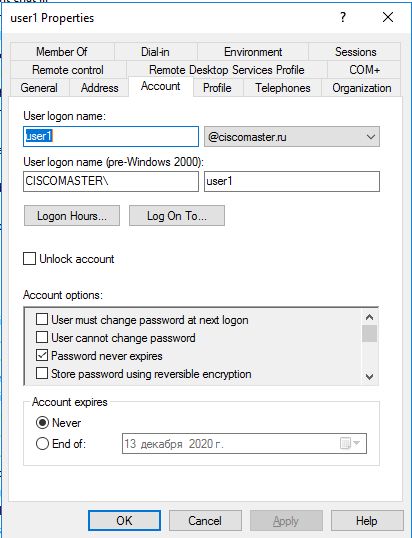This screenshot has height=538, width=412.
Task: Click the account options scroll up arrow
Action: [369, 317]
